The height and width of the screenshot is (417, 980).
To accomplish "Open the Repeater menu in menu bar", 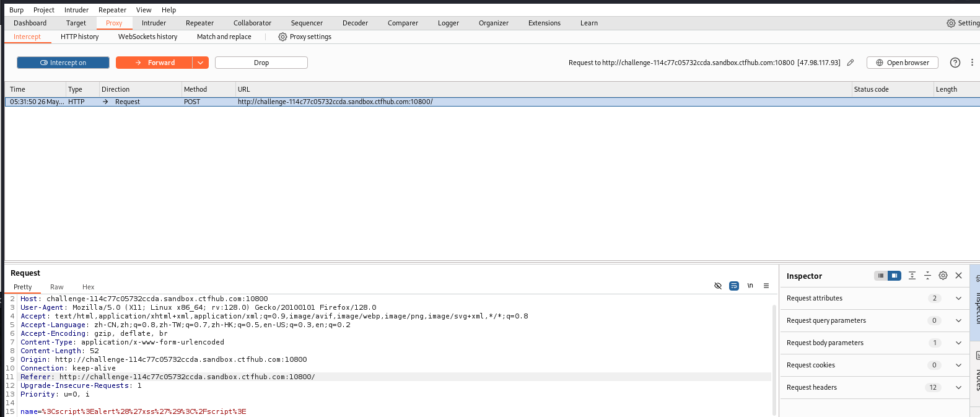I will [x=112, y=10].
